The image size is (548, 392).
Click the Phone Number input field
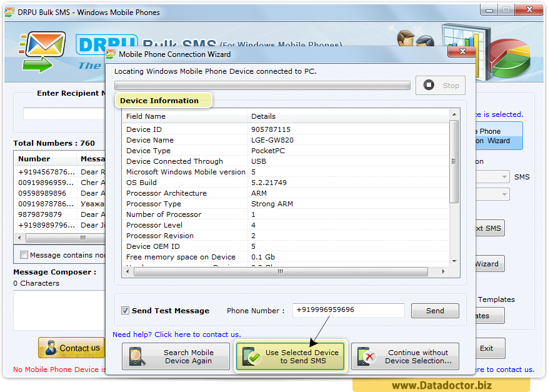coord(349,310)
